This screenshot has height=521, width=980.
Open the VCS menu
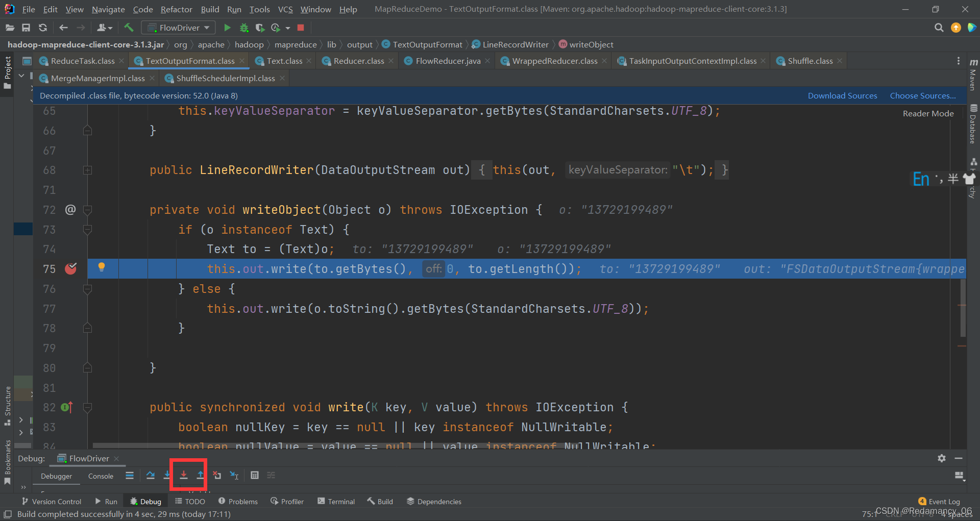tap(285, 9)
